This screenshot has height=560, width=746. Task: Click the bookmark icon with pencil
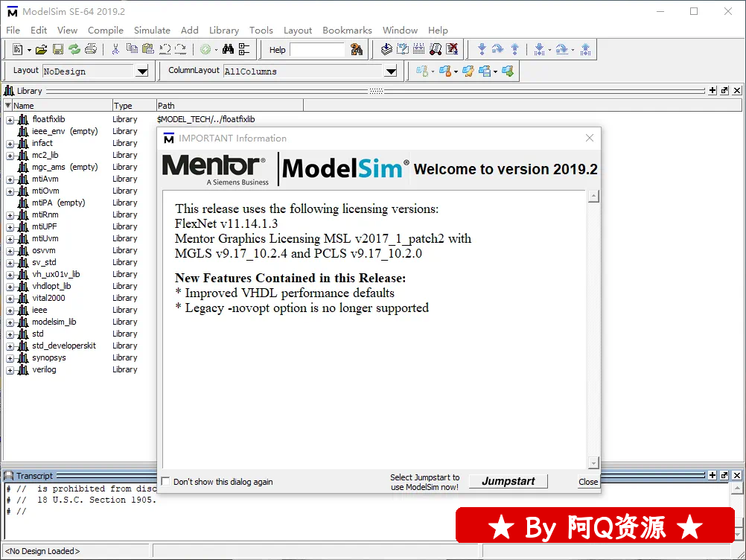click(x=468, y=71)
